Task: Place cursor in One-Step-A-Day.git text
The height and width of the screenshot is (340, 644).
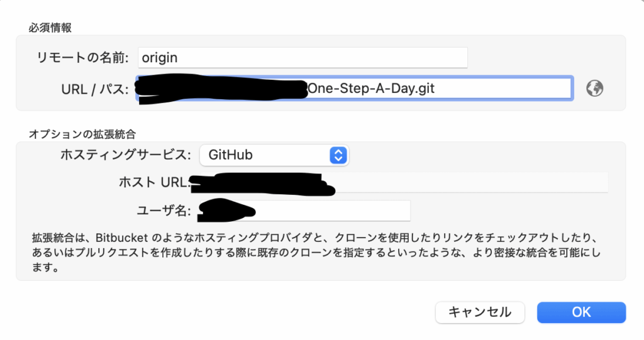Action: point(371,88)
